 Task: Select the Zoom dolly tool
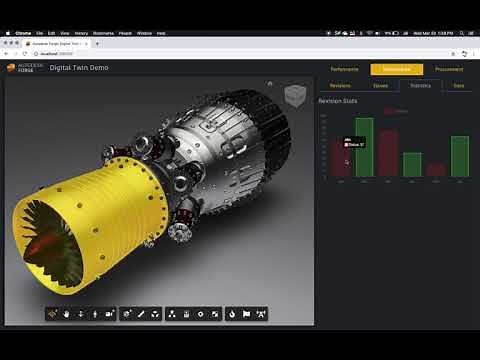[x=81, y=314]
